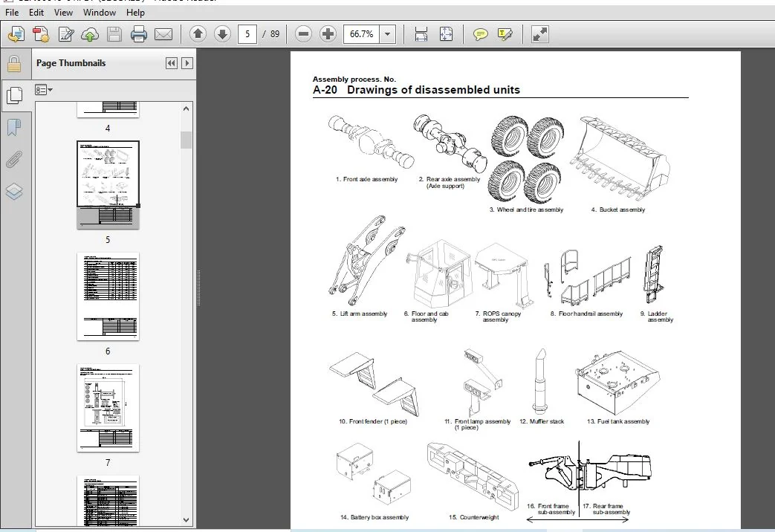Click the '12. Muffler stack' label

click(x=542, y=421)
